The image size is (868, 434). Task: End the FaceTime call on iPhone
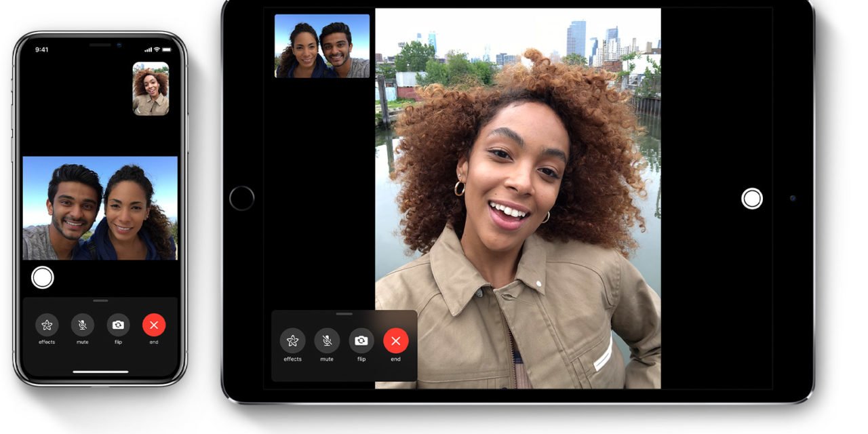pos(154,325)
